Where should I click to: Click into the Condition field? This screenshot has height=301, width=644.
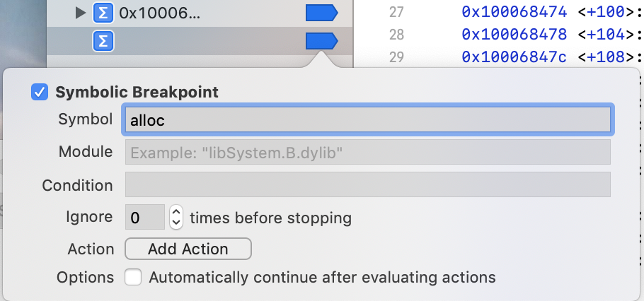tap(367, 185)
